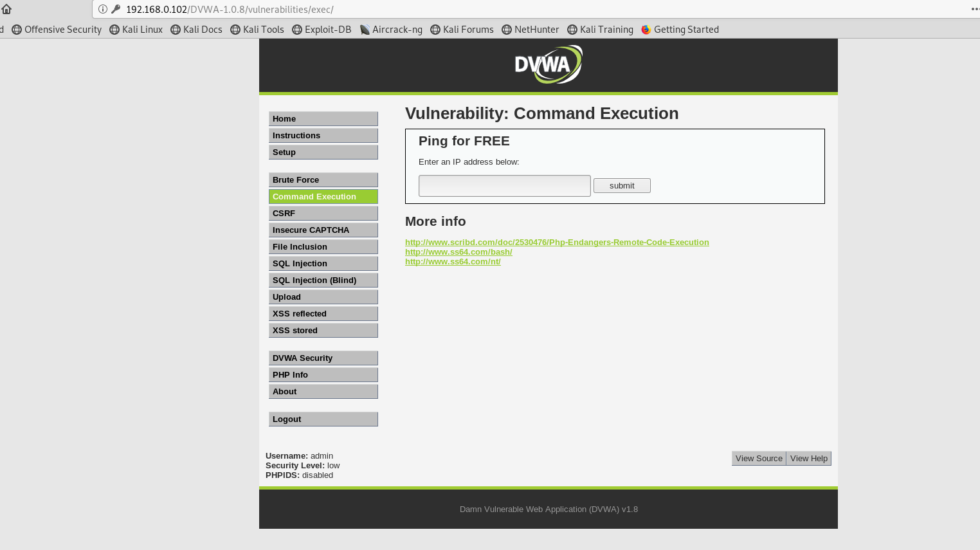Click the Logout menu item

click(323, 419)
